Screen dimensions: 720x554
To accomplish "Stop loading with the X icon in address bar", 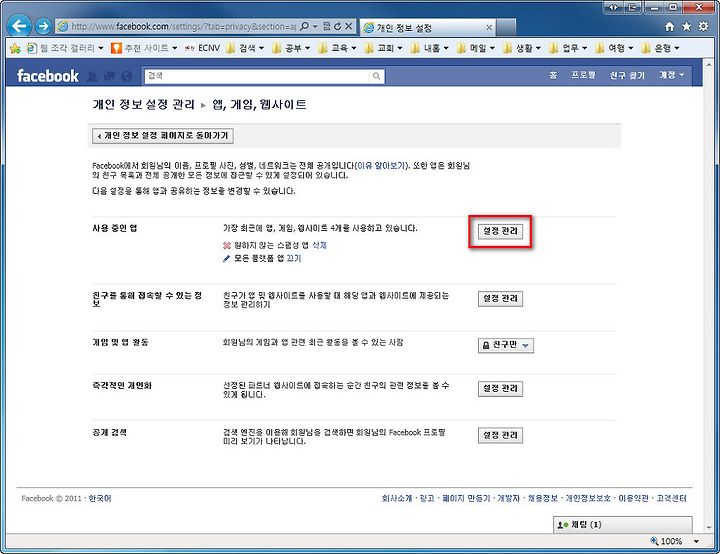I will tap(349, 26).
